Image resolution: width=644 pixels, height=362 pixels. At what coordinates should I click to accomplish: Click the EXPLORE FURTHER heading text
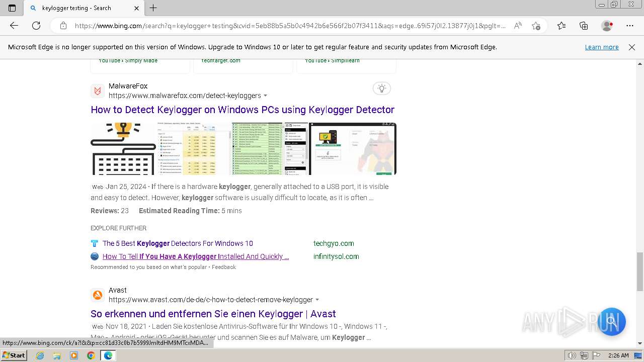pos(118,228)
